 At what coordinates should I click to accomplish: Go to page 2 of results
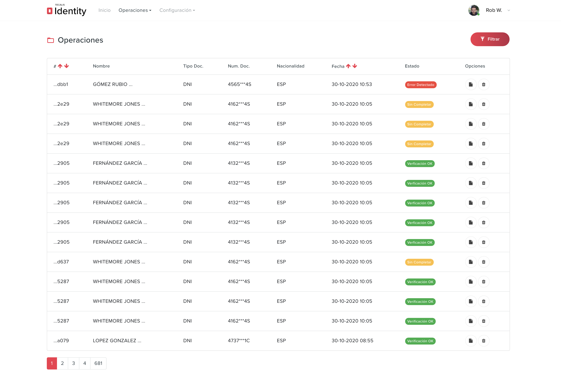pyautogui.click(x=62, y=363)
